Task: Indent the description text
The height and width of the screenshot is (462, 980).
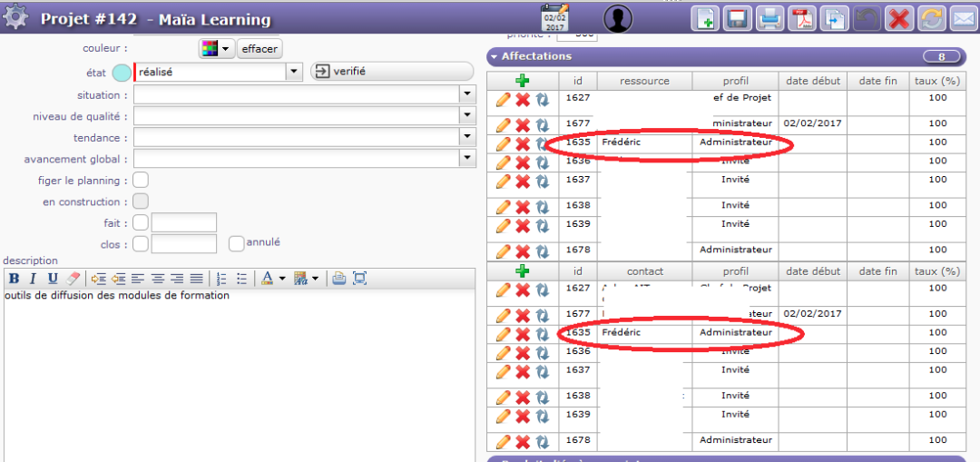Action: click(x=98, y=279)
